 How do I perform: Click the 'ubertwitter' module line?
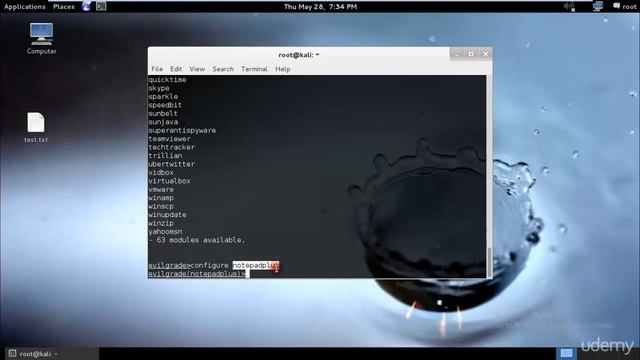pos(171,164)
